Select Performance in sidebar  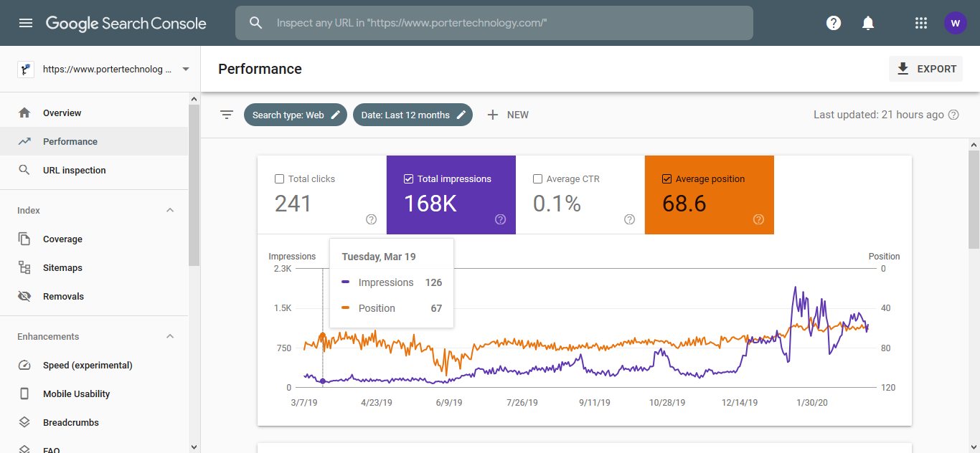[x=94, y=141]
